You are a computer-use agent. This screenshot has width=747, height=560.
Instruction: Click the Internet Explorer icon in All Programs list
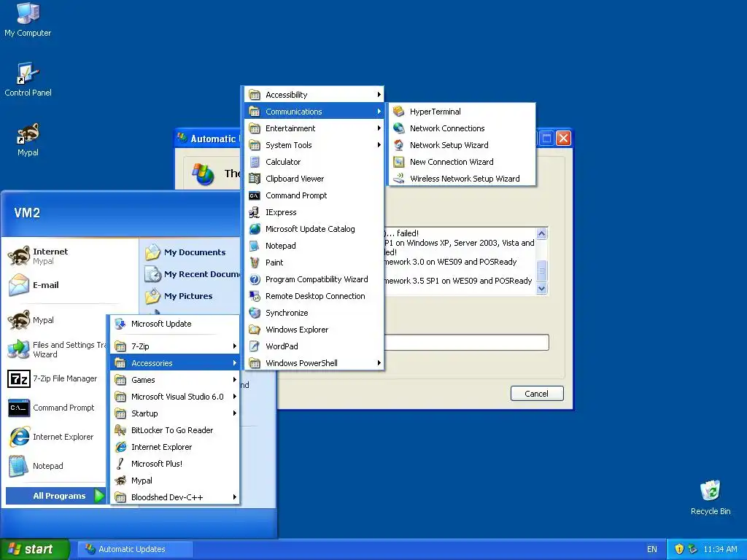click(120, 447)
